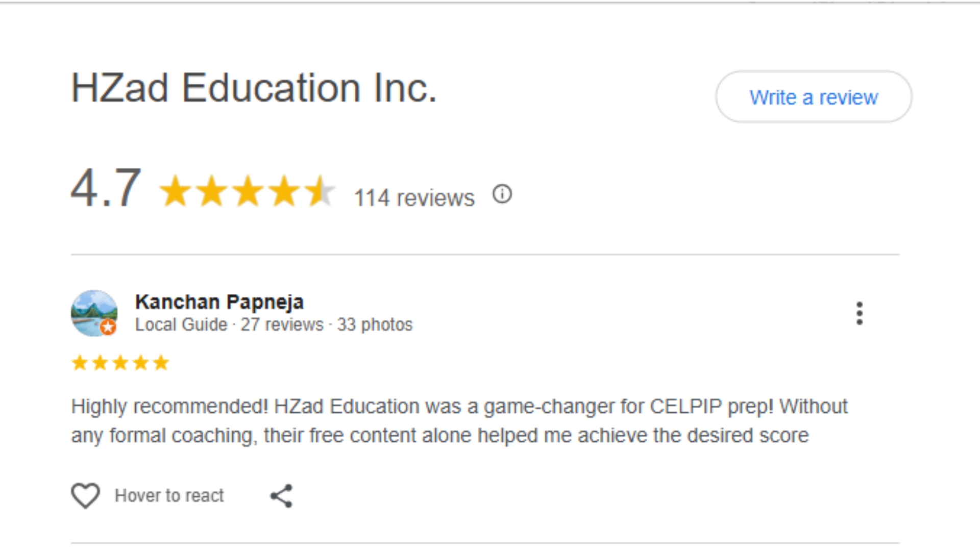Click the review's small five-star rating
980x551 pixels.
[x=120, y=363]
